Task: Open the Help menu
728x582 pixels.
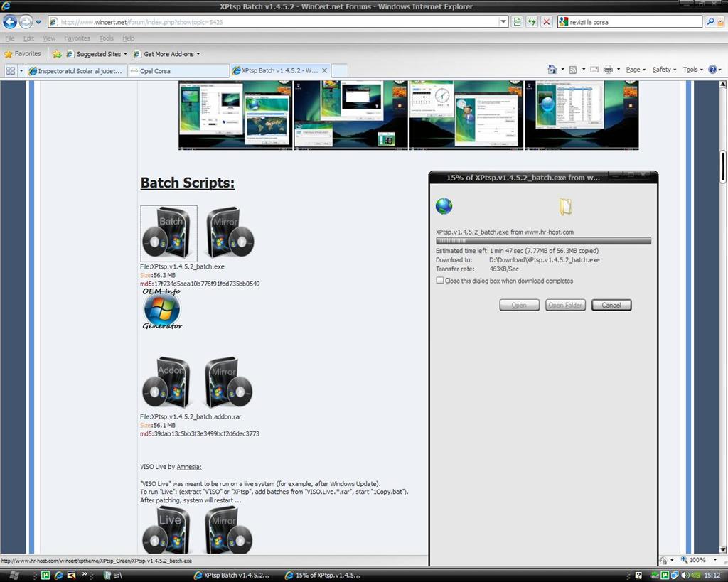Action: [128, 38]
